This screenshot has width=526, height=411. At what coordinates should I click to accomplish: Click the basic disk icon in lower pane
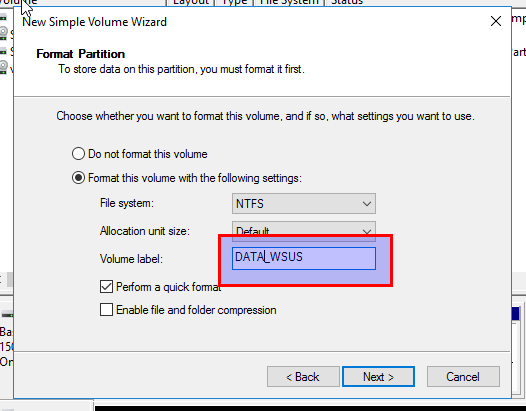pos(7,315)
